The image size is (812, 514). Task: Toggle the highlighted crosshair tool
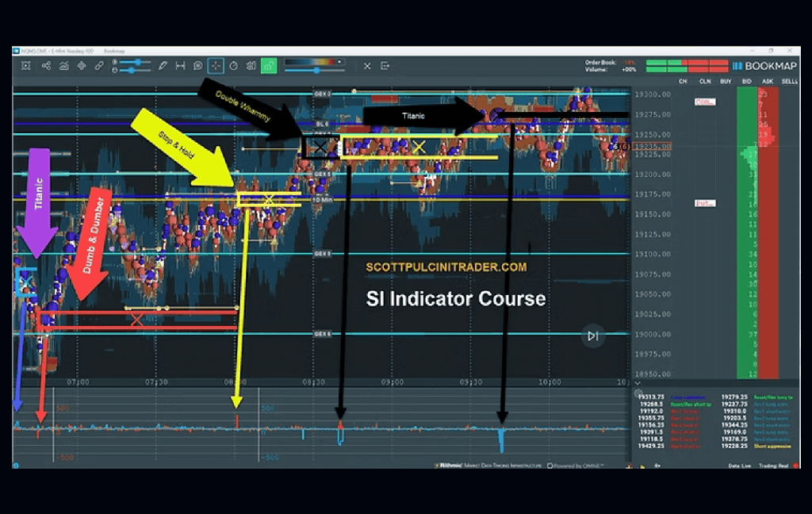(x=216, y=66)
